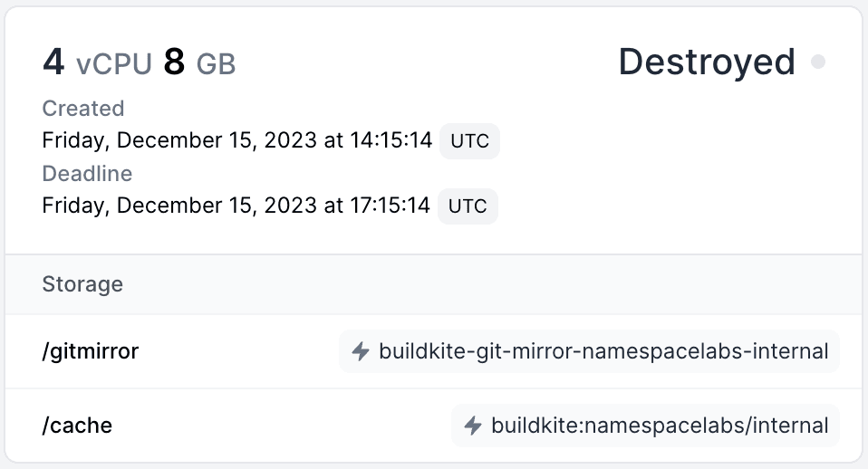This screenshot has height=469, width=868.
Task: Open the buildkite-git-mirror-namespacelabs-internal volume tag
Action: click(x=603, y=351)
